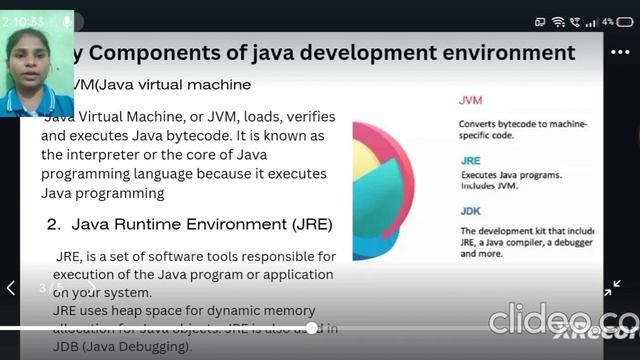Click the 'Executes Java programs. Includes JVM.' text
This screenshot has height=360, width=640.
[511, 180]
